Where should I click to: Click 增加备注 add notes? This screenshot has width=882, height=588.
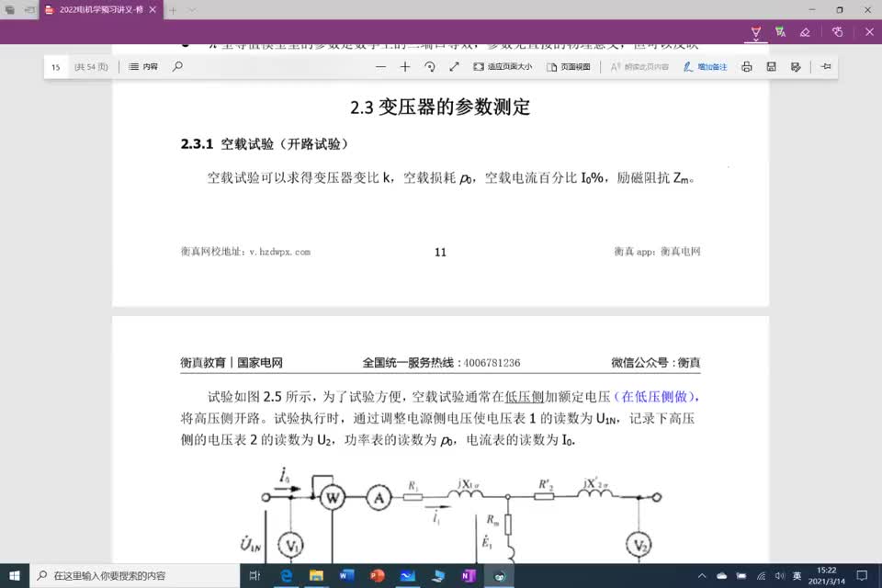tap(706, 67)
